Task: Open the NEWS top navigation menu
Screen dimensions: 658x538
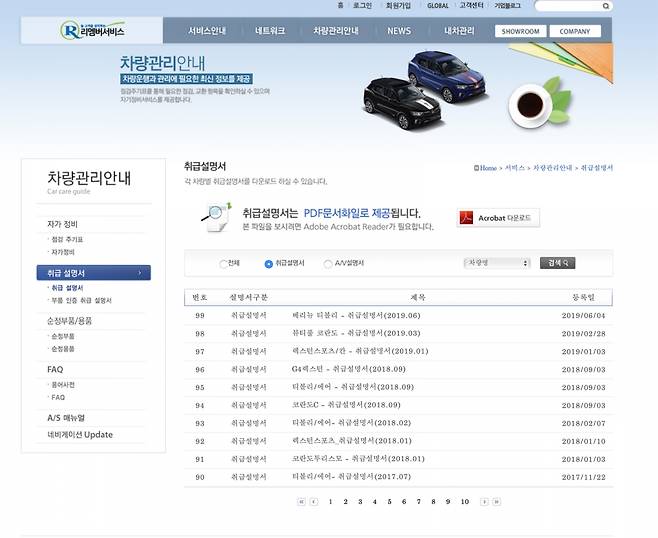Action: (x=399, y=31)
